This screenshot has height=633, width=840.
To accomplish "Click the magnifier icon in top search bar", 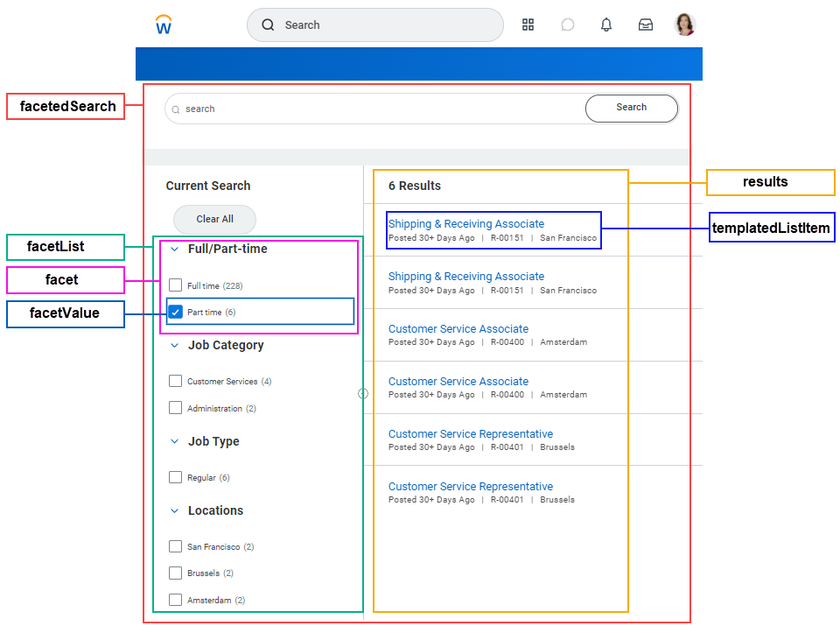I will (268, 25).
